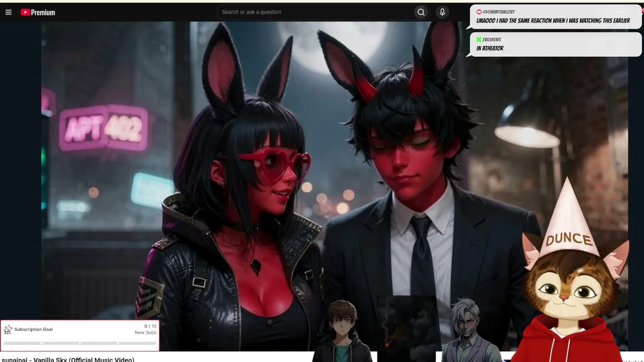Viewport: 644px width, 362px height.
Task: Click the YouTube Premium logo
Action: [38, 12]
